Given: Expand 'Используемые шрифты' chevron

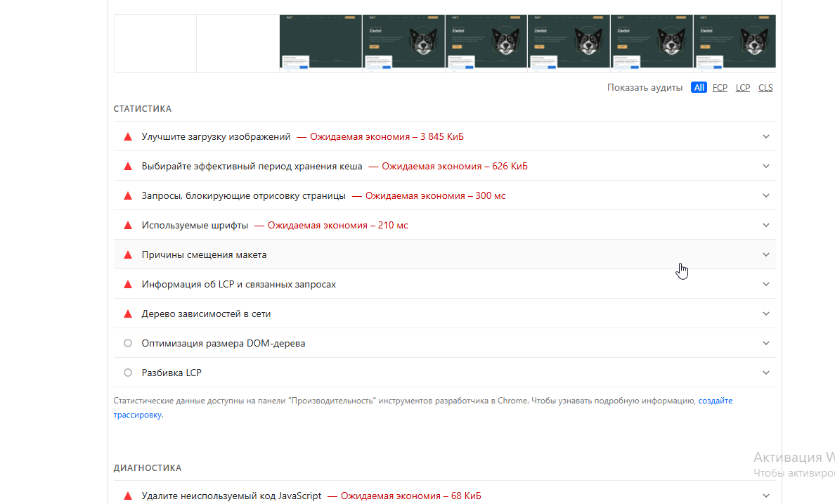Looking at the screenshot, I should click(766, 225).
